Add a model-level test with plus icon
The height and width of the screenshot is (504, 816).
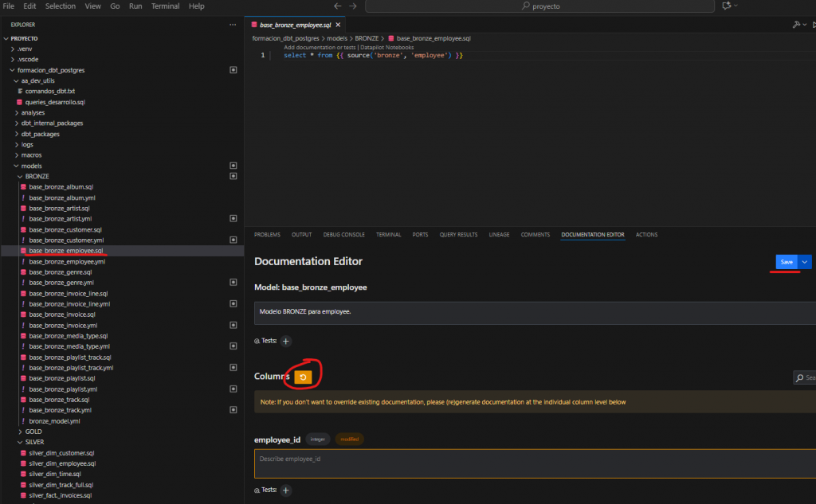(x=286, y=341)
